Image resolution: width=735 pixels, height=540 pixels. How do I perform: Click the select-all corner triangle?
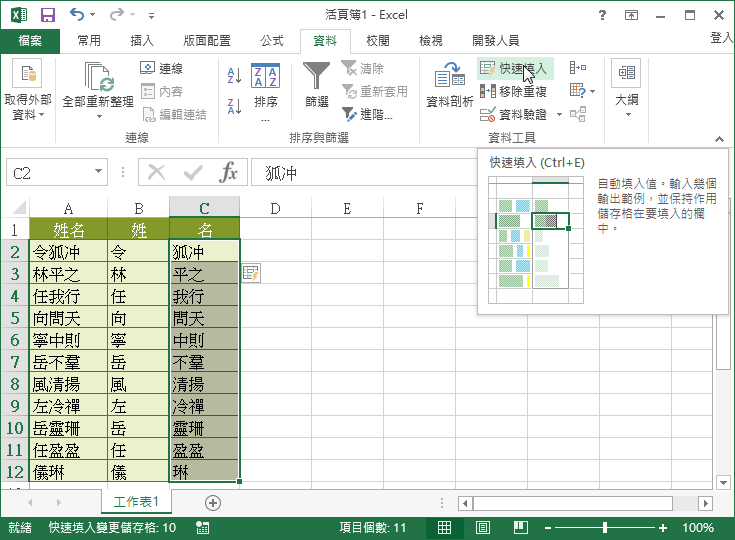pos(19,207)
